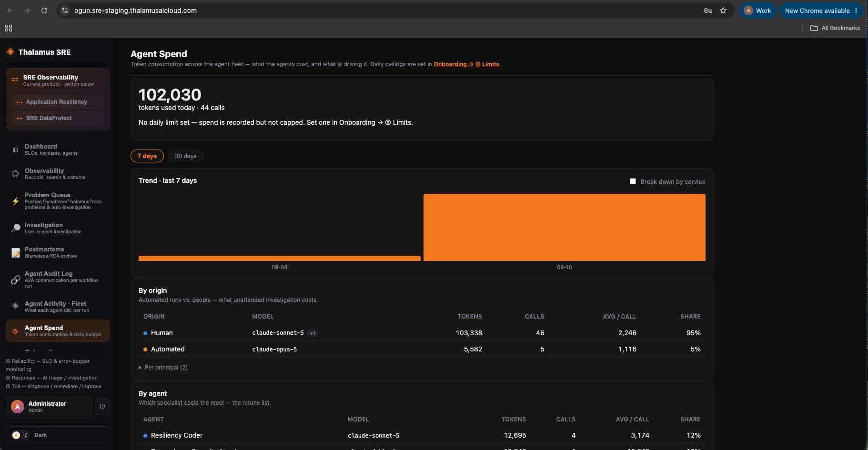View site information icon in address bar
The width and height of the screenshot is (868, 450).
tap(65, 10)
